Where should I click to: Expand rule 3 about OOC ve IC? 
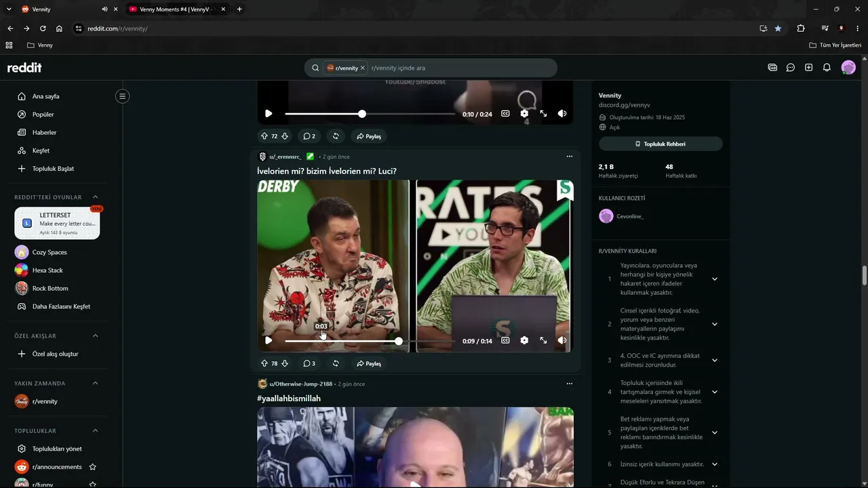pos(714,361)
